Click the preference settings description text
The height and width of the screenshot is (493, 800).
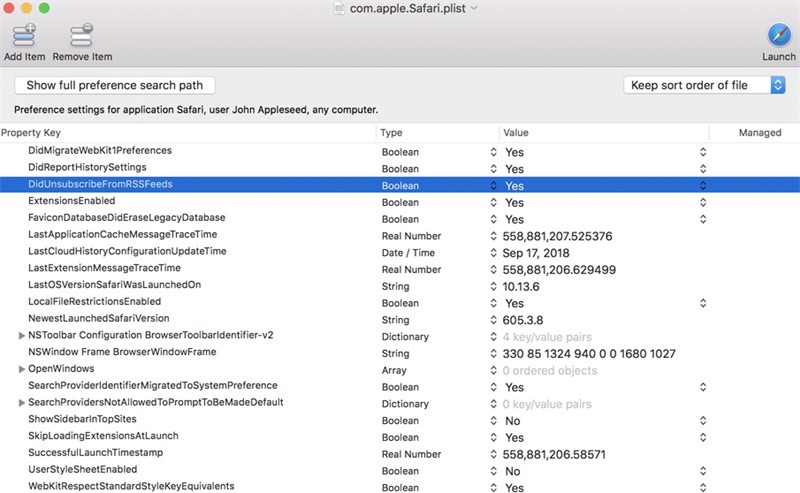[x=196, y=110]
